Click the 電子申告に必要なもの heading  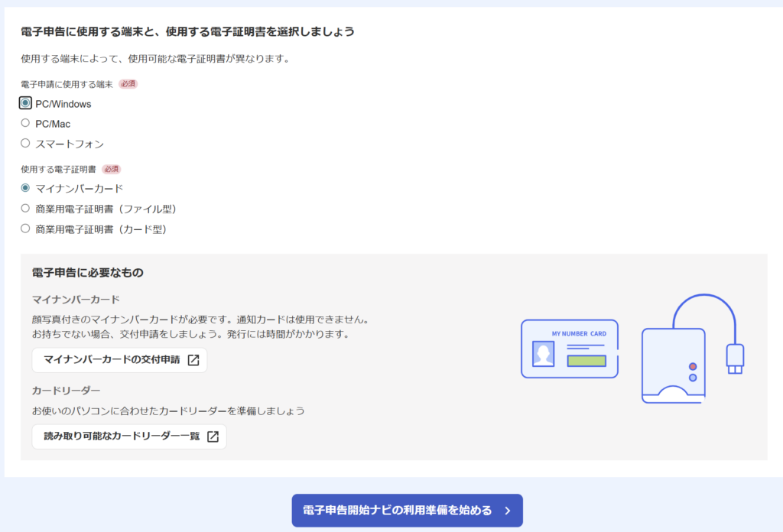[x=88, y=272]
